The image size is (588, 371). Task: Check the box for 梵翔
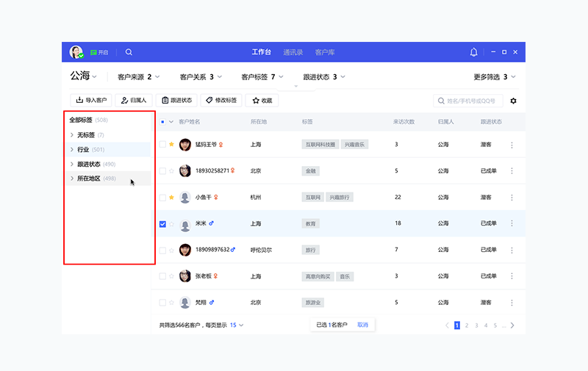(x=162, y=303)
